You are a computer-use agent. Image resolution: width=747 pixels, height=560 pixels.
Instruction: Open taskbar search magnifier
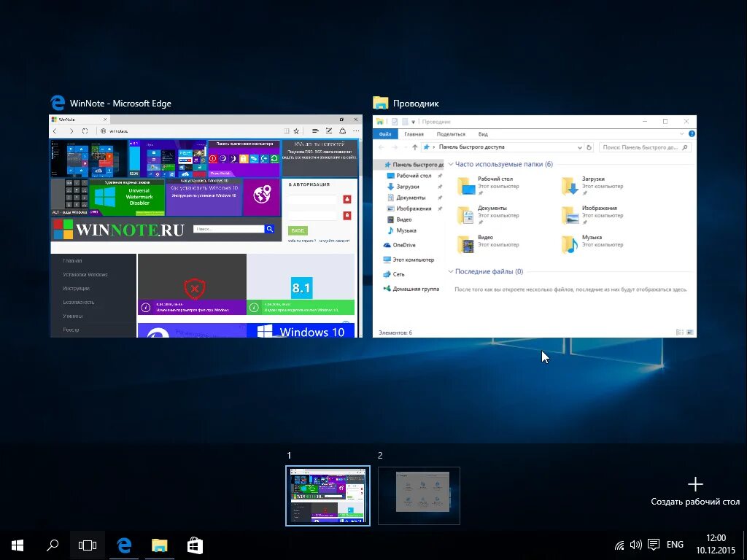point(53,545)
